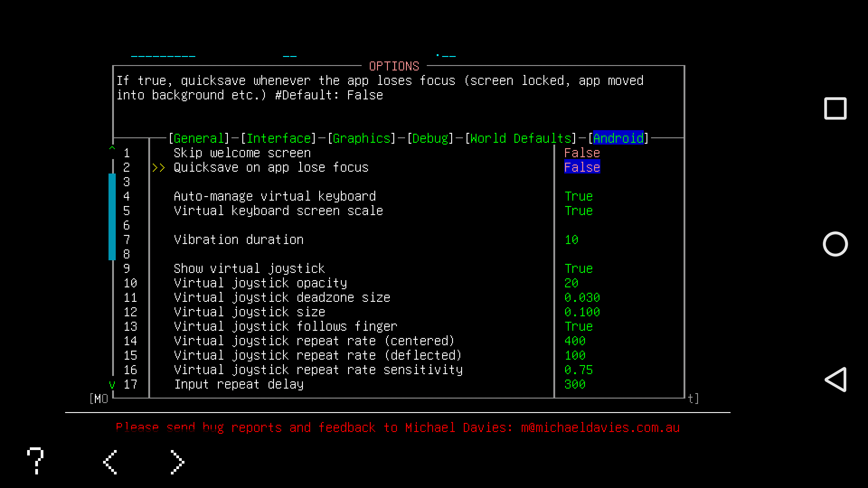Edit the Input repeat delay value 300
Screen dimensions: 868x488
click(575, 385)
